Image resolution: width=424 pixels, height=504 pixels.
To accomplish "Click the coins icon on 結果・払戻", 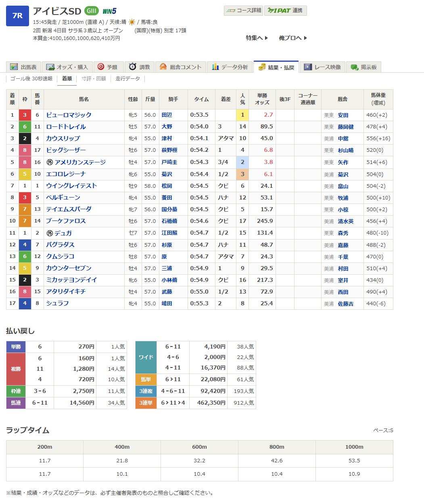I will tap(262, 67).
